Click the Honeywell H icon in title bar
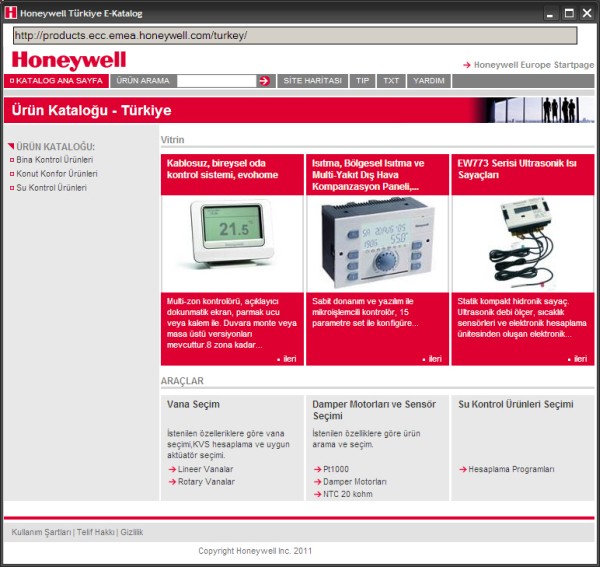This screenshot has height=567, width=600. pos(10,13)
